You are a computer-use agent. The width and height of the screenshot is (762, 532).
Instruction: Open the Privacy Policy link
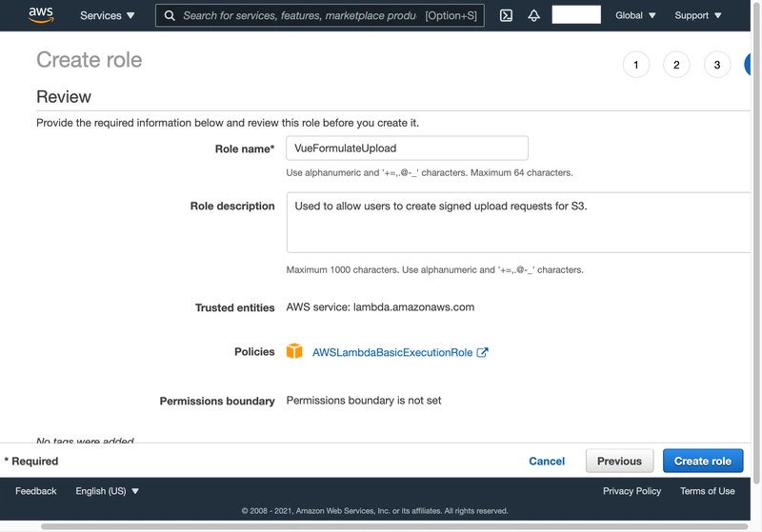click(632, 491)
